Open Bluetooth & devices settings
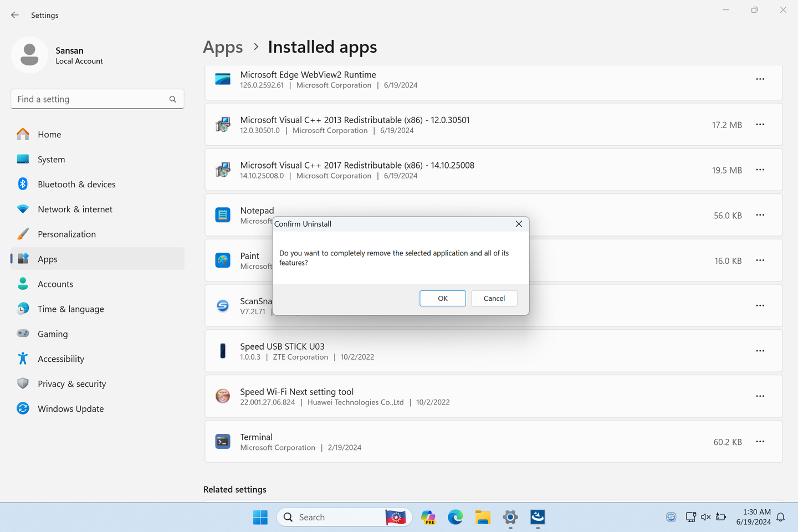The height and width of the screenshot is (532, 798). coord(76,184)
